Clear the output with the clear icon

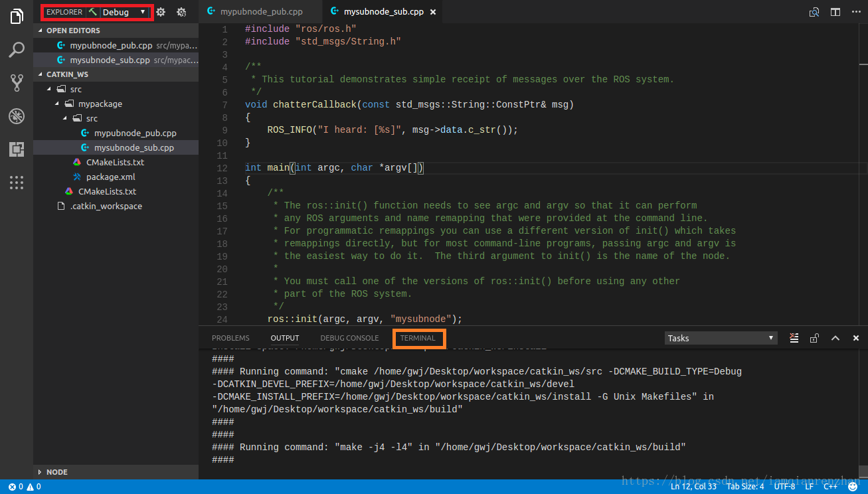pyautogui.click(x=794, y=338)
